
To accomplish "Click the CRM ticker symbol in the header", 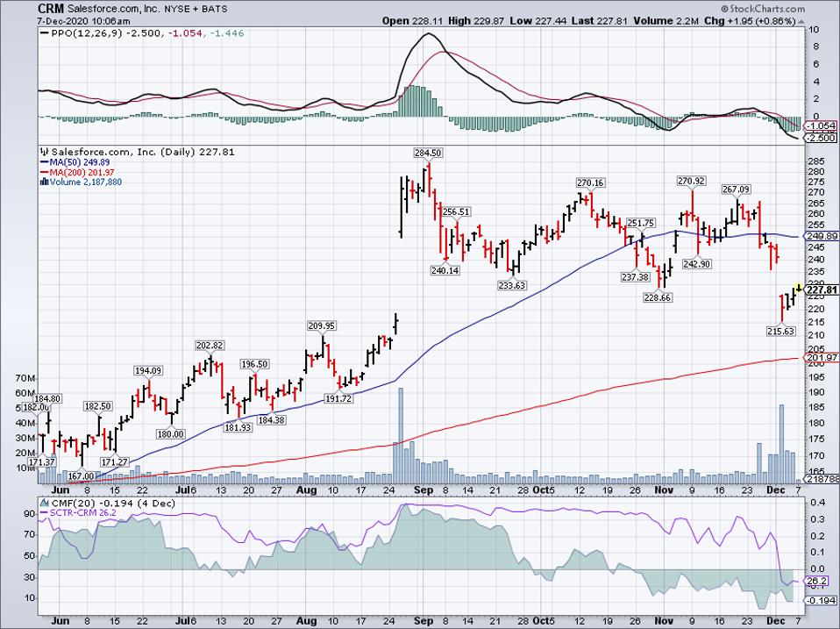I will pos(51,9).
